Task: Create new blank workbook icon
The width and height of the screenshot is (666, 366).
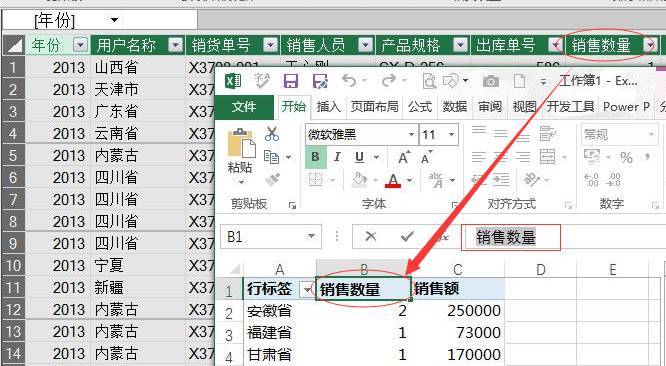Action: (519, 81)
